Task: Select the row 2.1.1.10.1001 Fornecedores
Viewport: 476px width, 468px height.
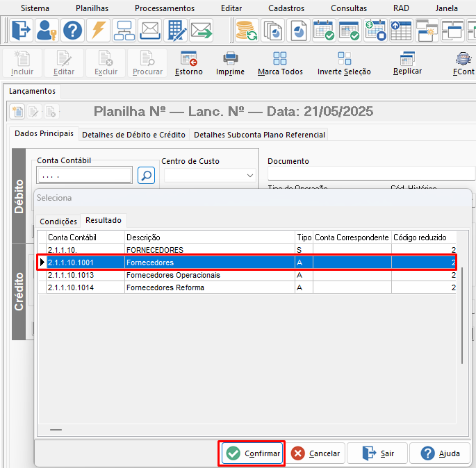Action: (247, 262)
